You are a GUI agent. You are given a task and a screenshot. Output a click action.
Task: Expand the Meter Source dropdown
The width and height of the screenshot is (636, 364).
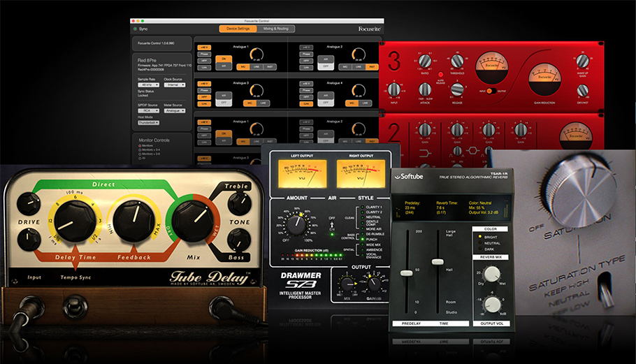pyautogui.click(x=175, y=110)
